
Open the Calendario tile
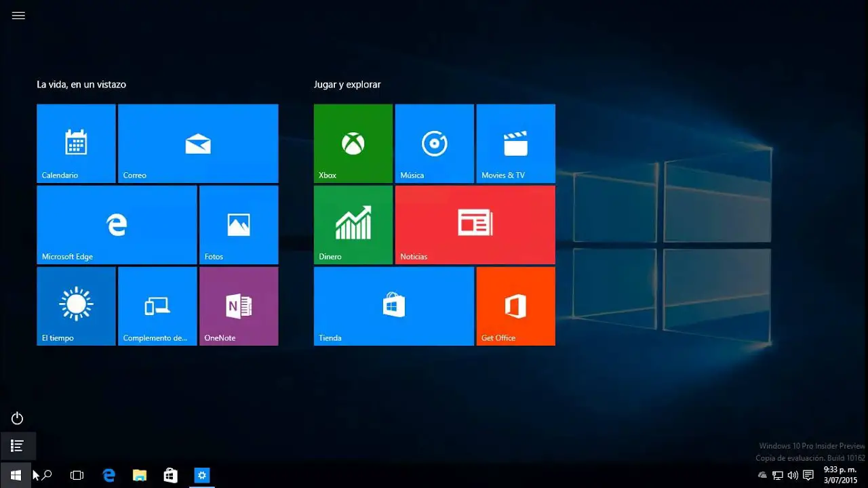76,143
